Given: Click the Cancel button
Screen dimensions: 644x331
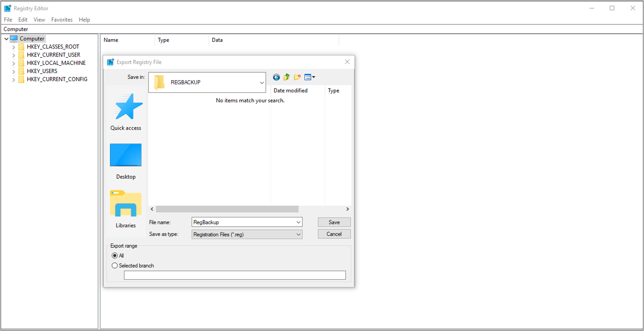Looking at the screenshot, I should [x=334, y=234].
